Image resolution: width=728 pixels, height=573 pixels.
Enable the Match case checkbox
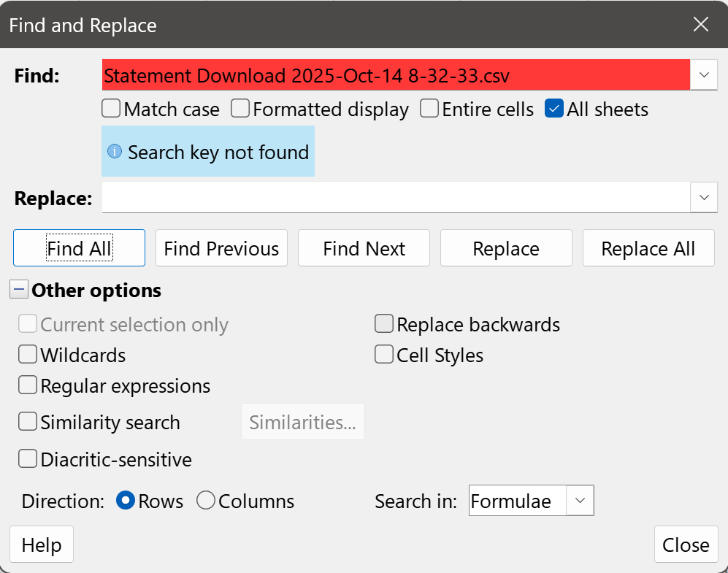point(111,109)
